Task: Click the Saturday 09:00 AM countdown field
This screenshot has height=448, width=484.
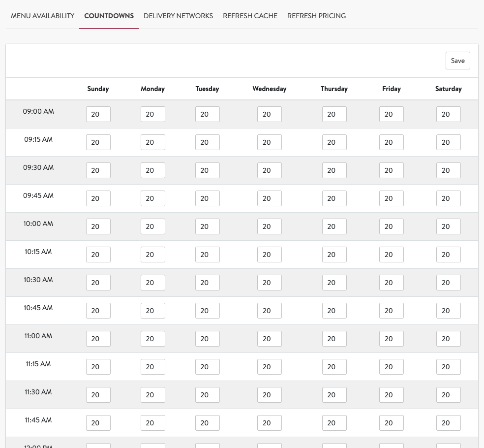Action: (448, 114)
